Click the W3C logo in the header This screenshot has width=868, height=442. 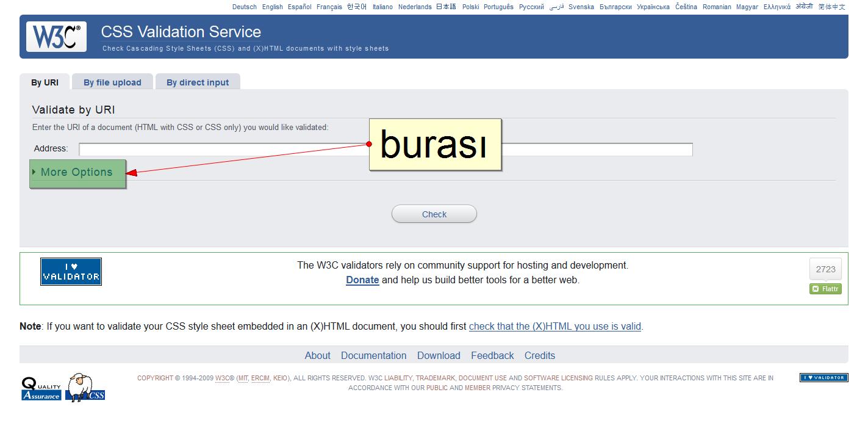tap(56, 37)
